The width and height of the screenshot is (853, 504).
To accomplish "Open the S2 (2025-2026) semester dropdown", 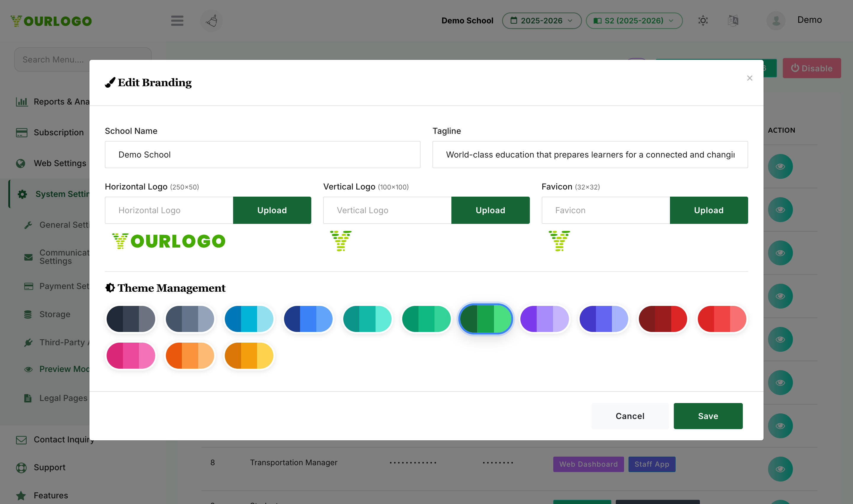I will 634,21.
